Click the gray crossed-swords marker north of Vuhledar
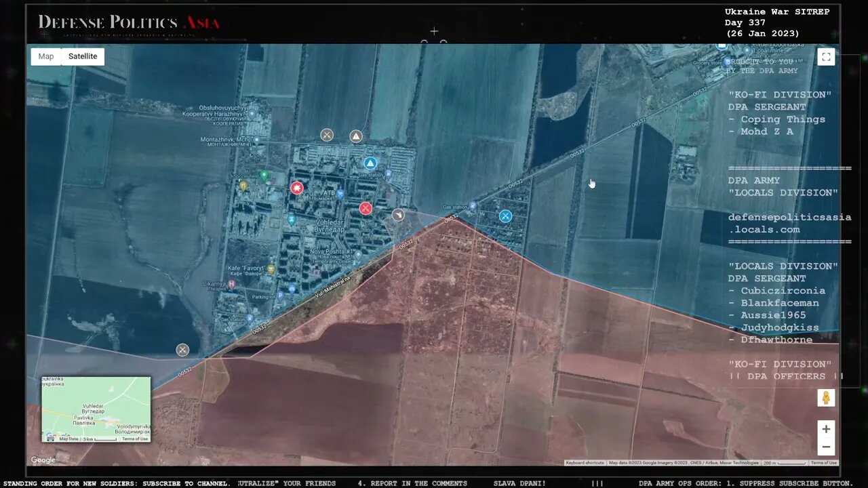Screen dimensions: 868x488 click(327, 135)
